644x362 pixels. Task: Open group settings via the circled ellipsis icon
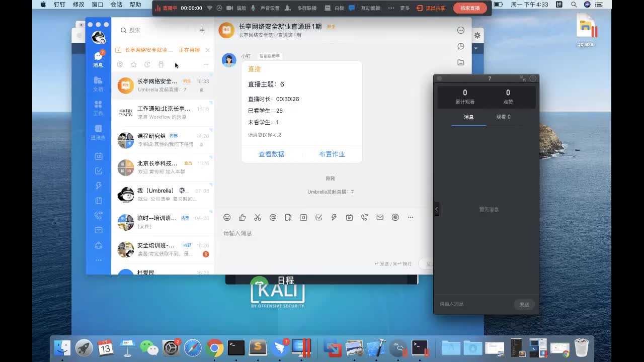click(461, 30)
